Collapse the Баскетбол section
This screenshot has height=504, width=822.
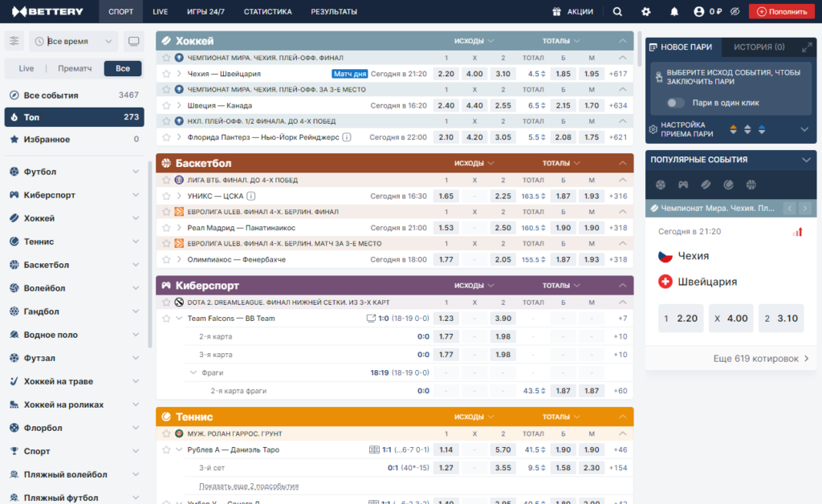[622, 163]
